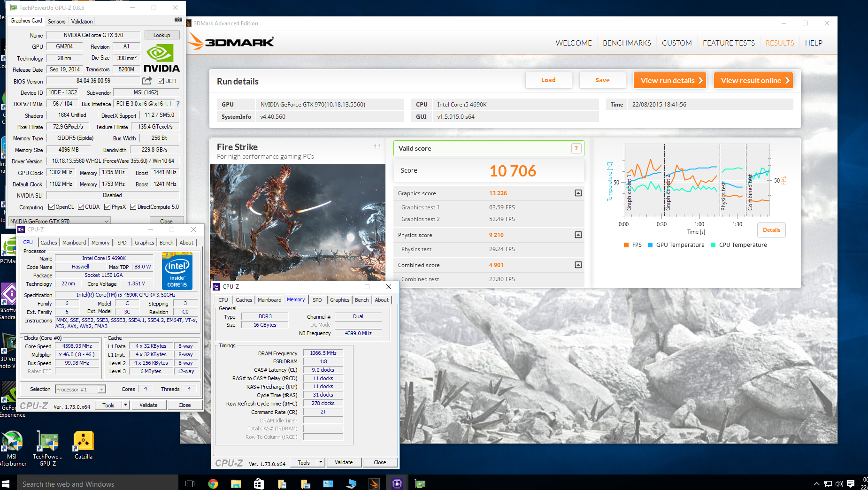Switch to CPU-Z via its taskbar icon

[x=397, y=483]
